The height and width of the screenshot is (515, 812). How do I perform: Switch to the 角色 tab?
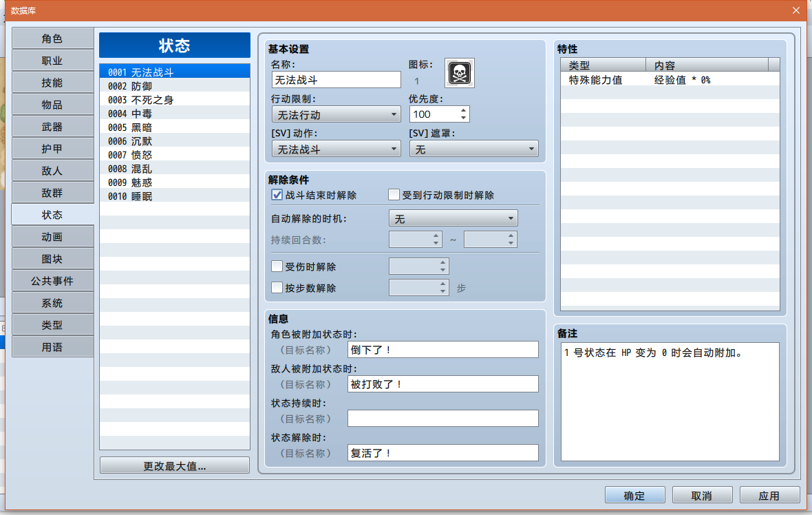coord(52,39)
